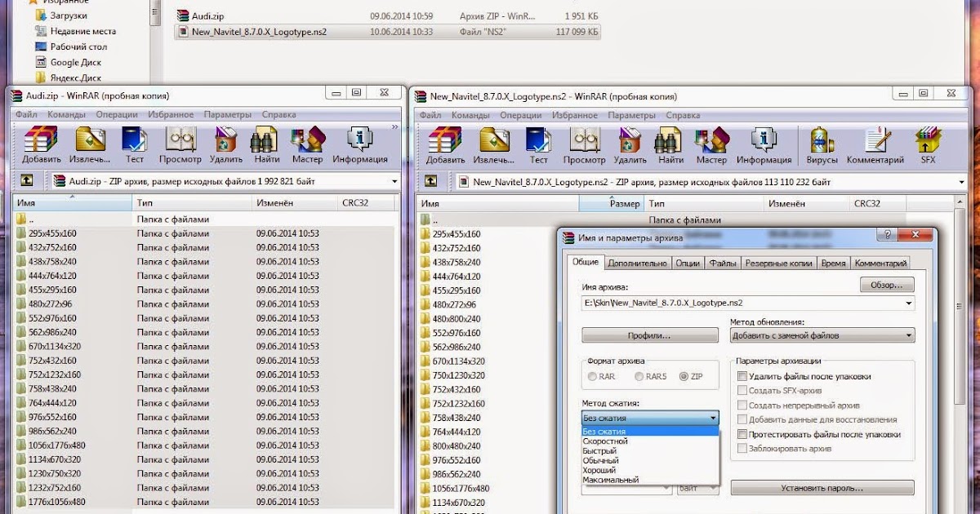Select New_Navitel_8.7.0.X_Logotype.ns2 file in Explorer

pyautogui.click(x=388, y=32)
